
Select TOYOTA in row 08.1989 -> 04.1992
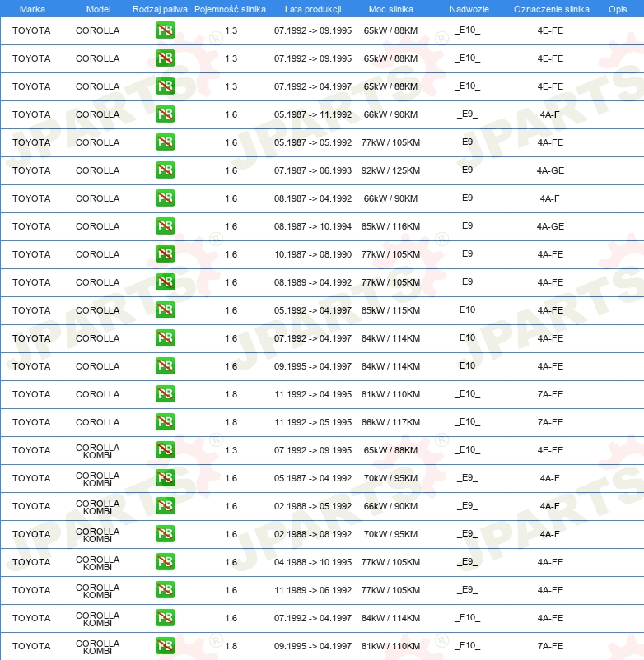pyautogui.click(x=31, y=282)
